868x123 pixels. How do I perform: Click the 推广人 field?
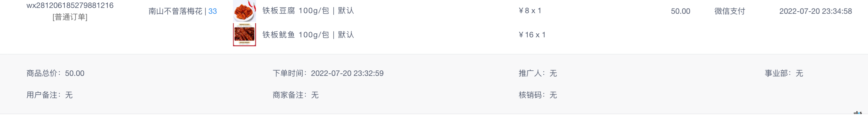(x=537, y=73)
